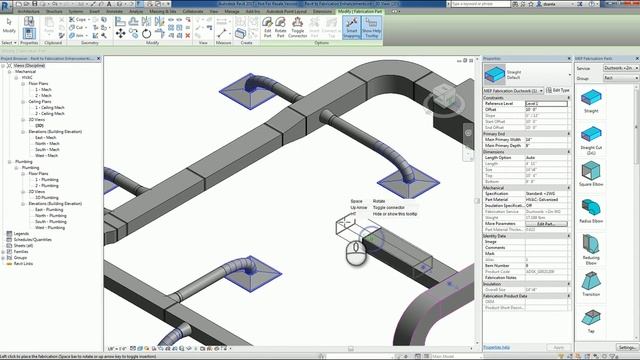
Task: Click the Rotate tool in Modify panel
Action: pos(147,33)
